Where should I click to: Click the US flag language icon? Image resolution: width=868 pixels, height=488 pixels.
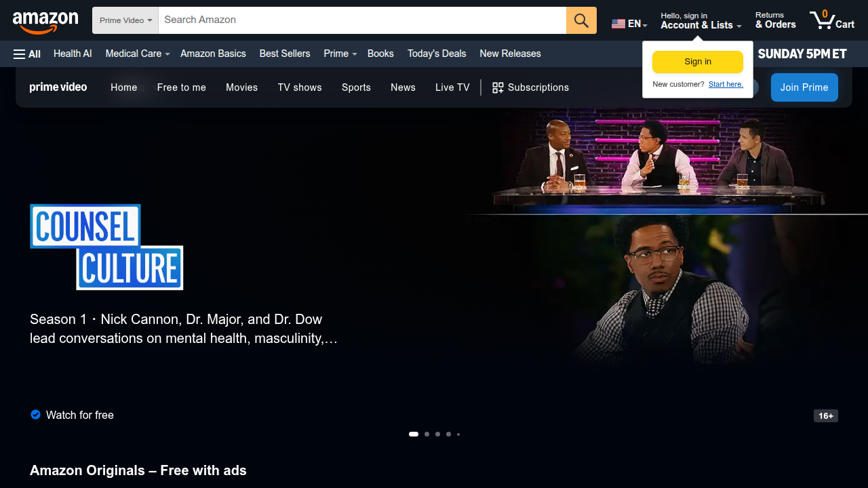point(618,24)
